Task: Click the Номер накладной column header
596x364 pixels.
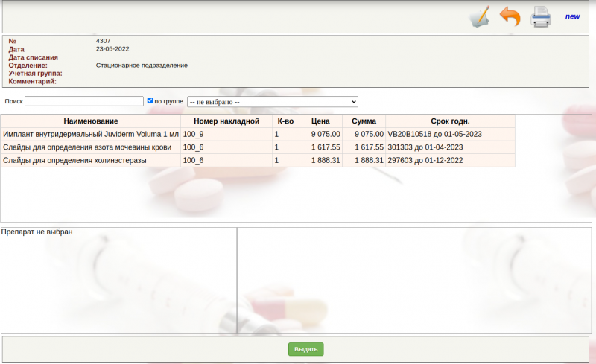Action: pyautogui.click(x=226, y=121)
